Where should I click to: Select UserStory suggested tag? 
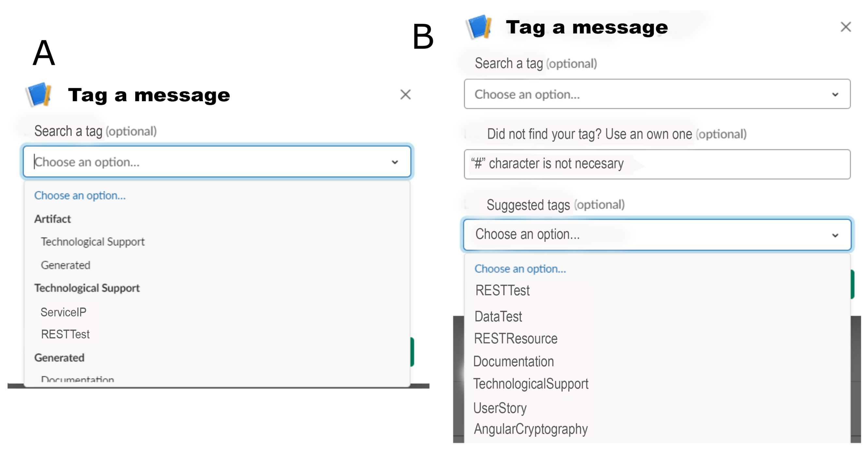click(x=500, y=408)
